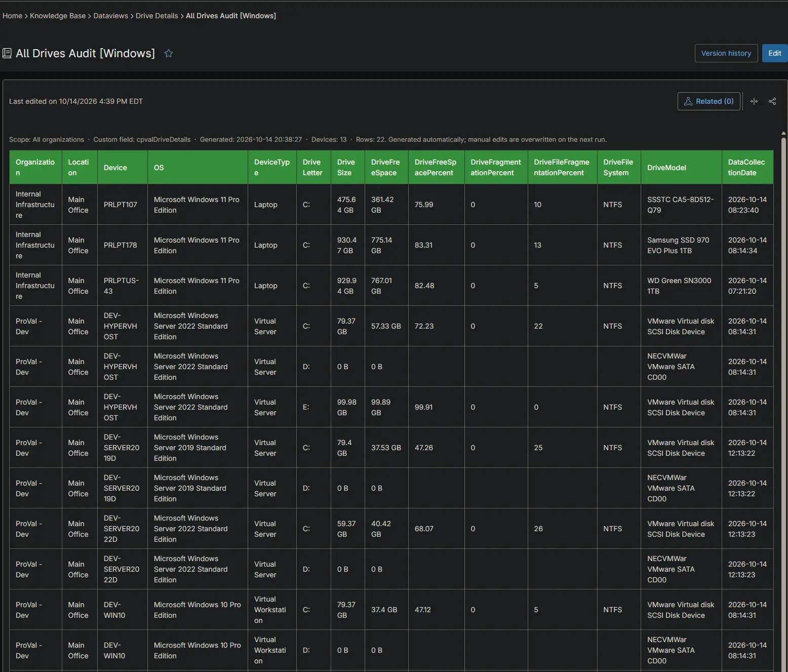The image size is (788, 672).
Task: Open Knowledge Base breadcrumb
Action: [x=58, y=16]
